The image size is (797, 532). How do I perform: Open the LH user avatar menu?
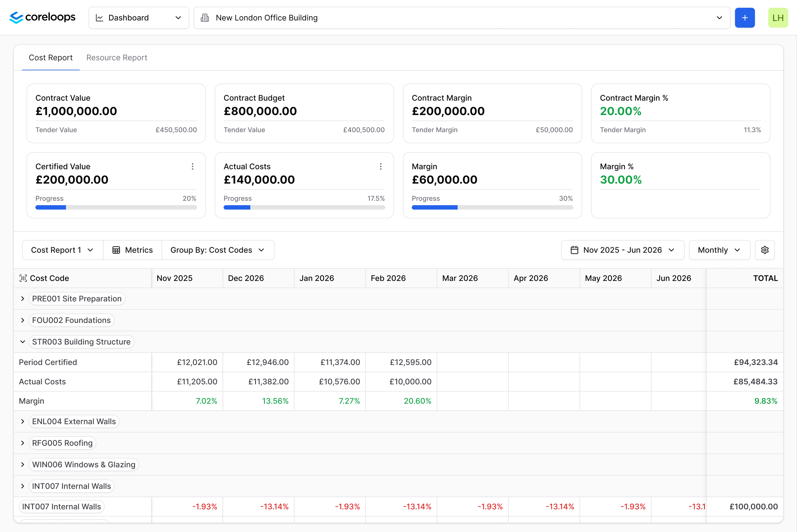coord(778,18)
